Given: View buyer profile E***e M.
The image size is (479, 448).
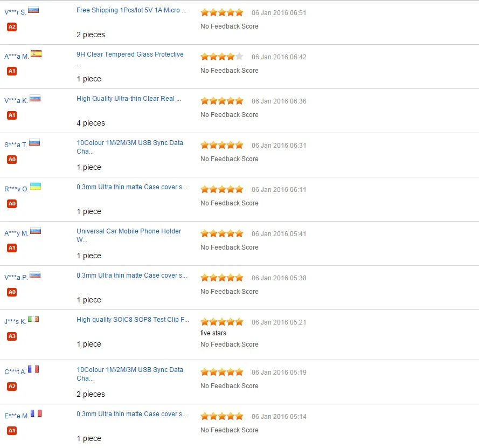Looking at the screenshot, I should (x=17, y=416).
